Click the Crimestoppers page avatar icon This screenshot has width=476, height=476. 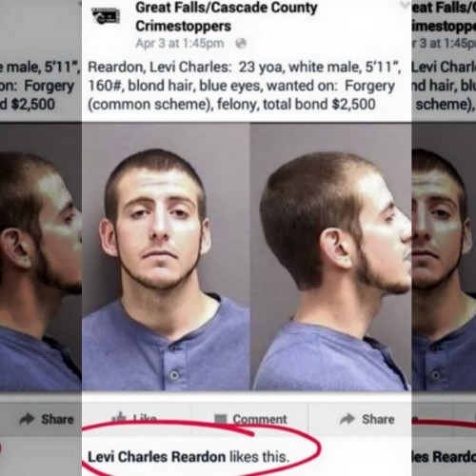point(106,16)
